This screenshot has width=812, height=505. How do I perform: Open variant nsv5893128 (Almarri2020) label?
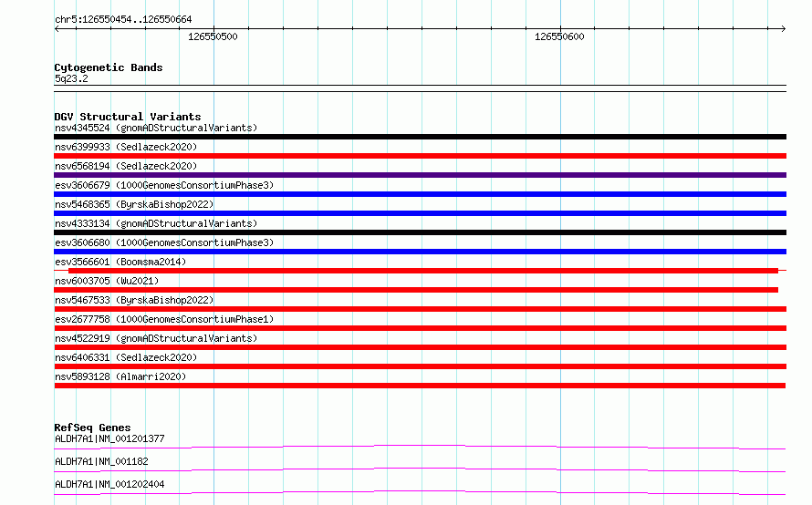coord(120,376)
